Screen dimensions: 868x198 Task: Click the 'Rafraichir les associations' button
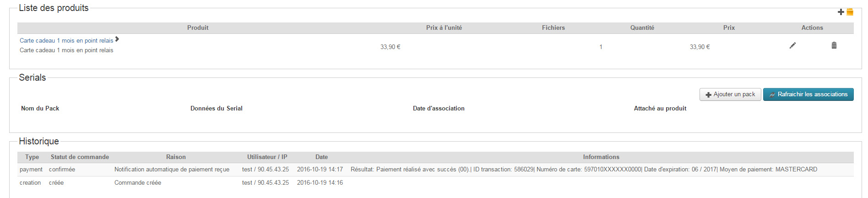pos(808,94)
